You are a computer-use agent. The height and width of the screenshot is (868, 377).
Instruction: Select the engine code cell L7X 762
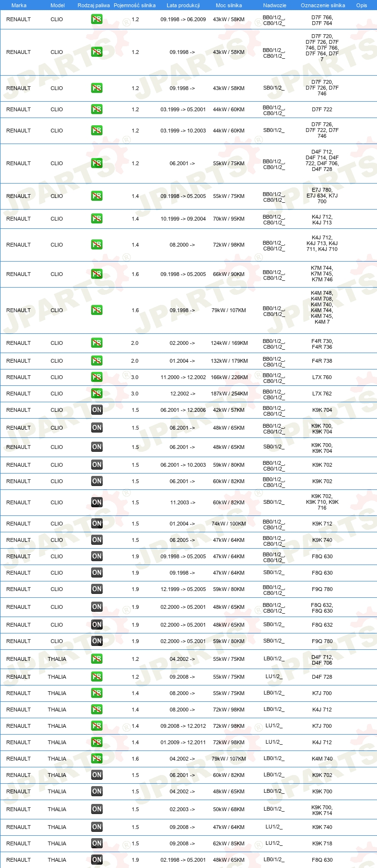(322, 394)
